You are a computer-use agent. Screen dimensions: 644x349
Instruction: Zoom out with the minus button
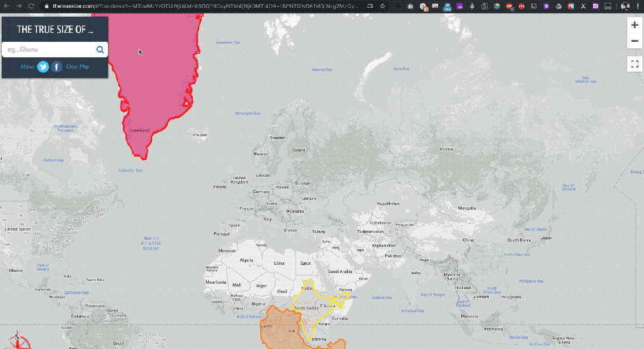634,41
